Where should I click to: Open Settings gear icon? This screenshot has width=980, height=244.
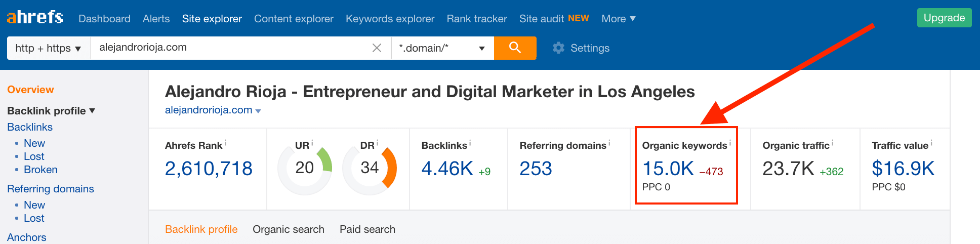[x=558, y=48]
